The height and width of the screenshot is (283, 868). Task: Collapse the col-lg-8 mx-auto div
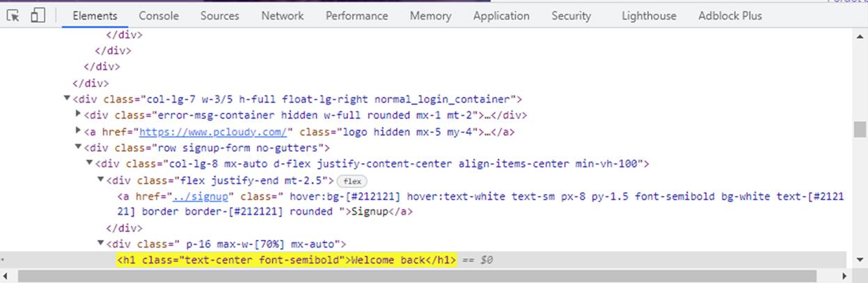[x=89, y=164]
